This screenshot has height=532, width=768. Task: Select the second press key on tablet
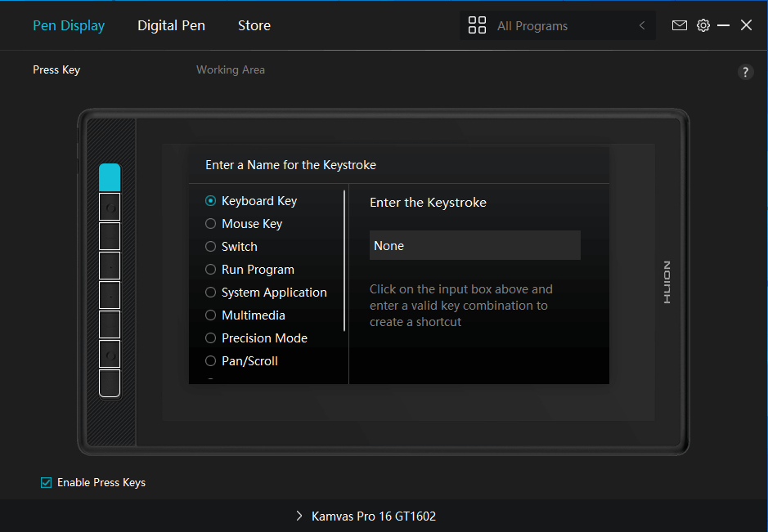(110, 207)
